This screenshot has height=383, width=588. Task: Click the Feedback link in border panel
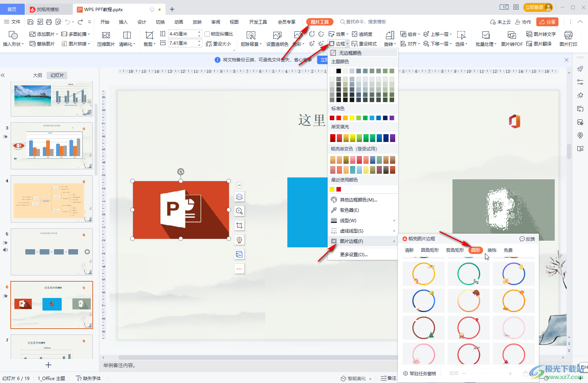[x=527, y=239]
